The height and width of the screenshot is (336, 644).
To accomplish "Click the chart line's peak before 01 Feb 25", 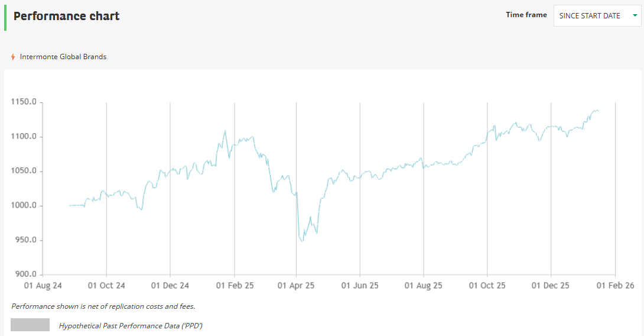I will 225,131.
